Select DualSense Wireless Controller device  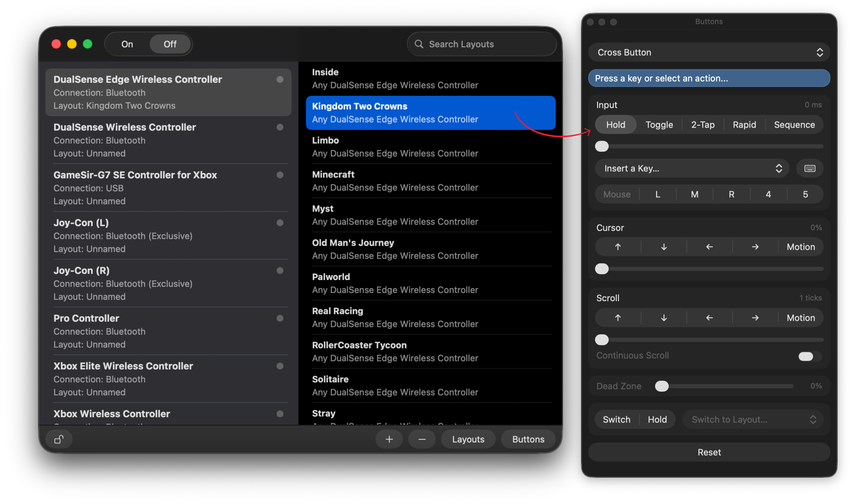(169, 140)
